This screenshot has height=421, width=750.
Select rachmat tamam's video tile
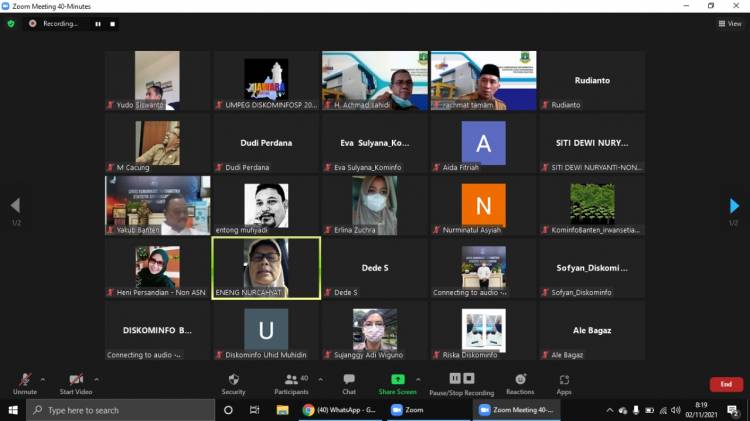(484, 81)
